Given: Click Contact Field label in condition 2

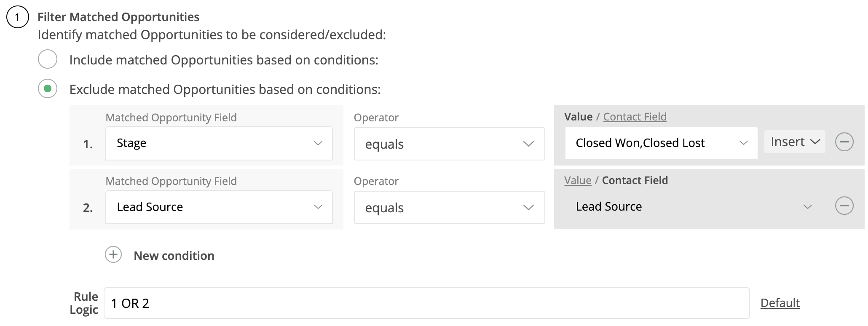Looking at the screenshot, I should pos(635,180).
